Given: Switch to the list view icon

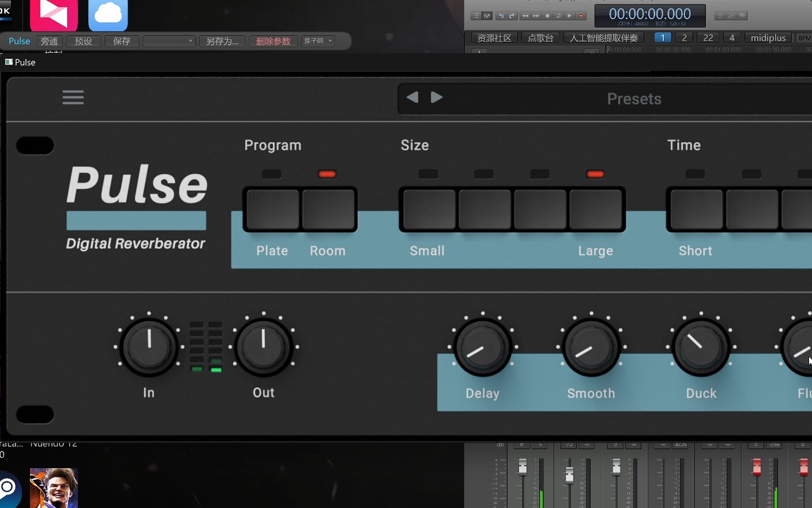Looking at the screenshot, I should click(x=476, y=16).
